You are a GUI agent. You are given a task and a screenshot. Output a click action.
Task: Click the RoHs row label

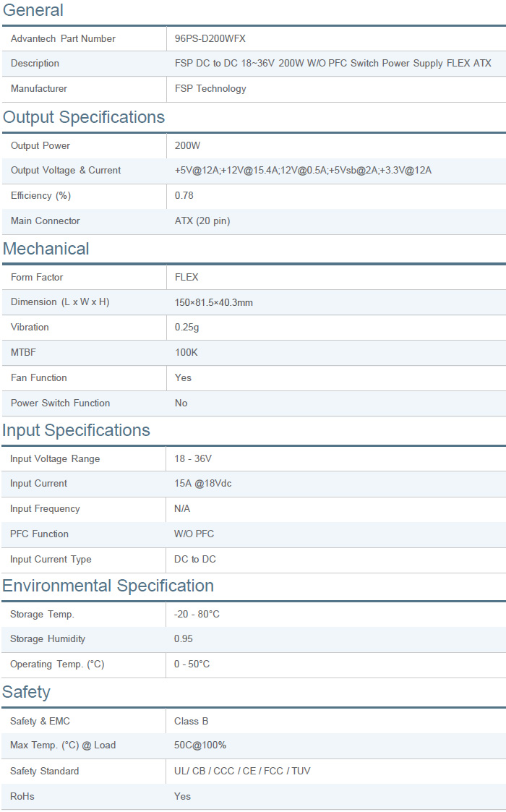[x=22, y=797]
